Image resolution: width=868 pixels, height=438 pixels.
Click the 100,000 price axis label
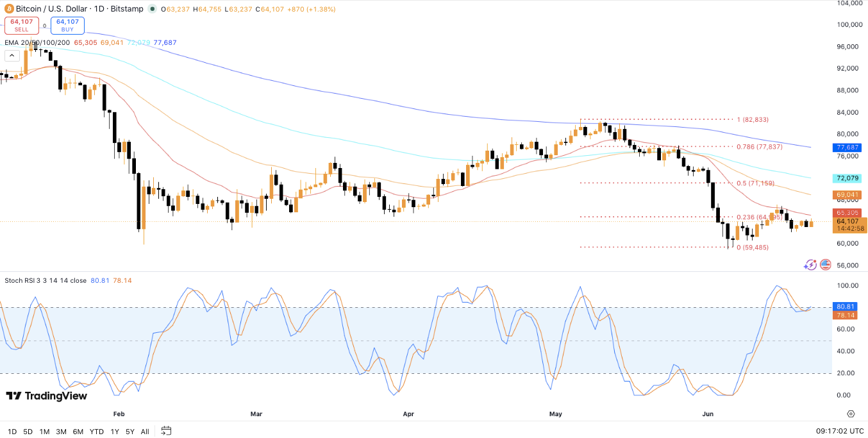pyautogui.click(x=850, y=24)
